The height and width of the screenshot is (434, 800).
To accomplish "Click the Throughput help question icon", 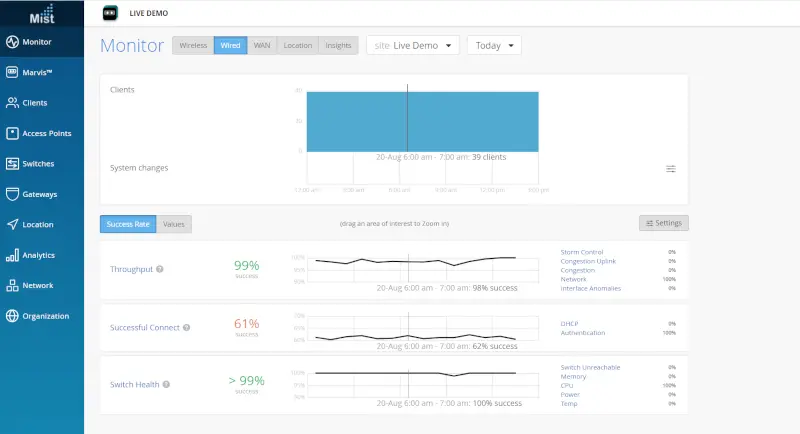I will tap(160, 269).
